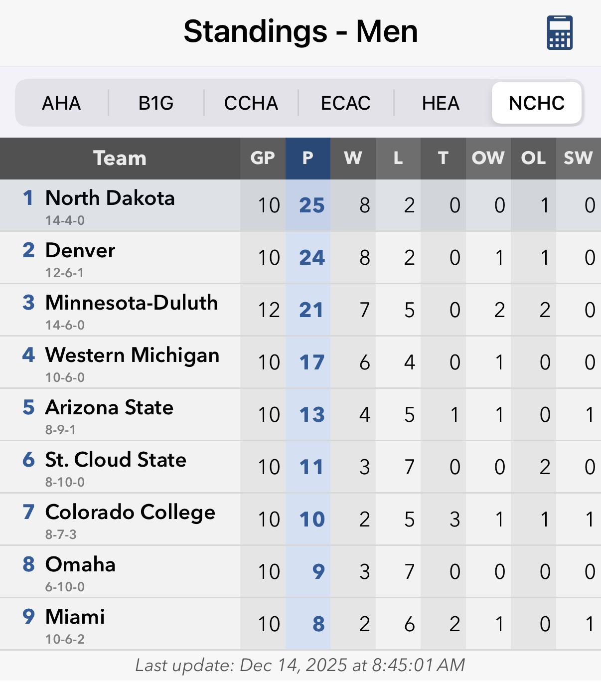Sort by the OW column header
This screenshot has height=700, width=601.
coord(488,158)
